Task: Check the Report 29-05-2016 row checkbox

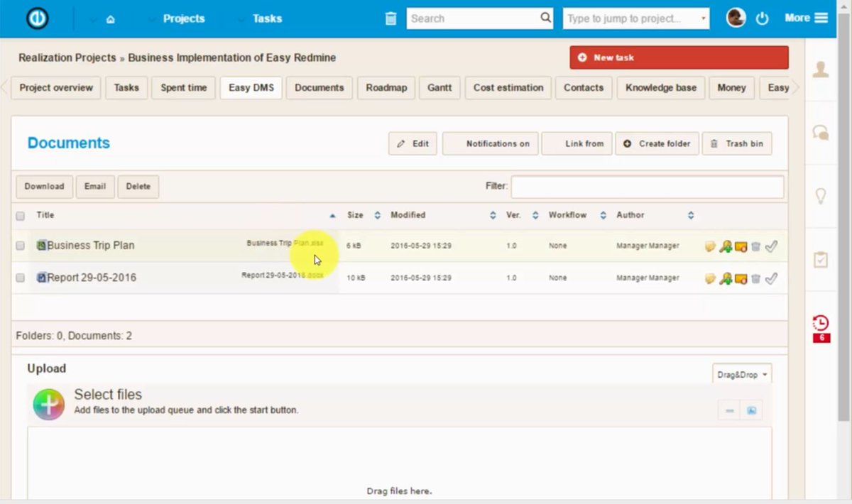Action: tap(20, 278)
